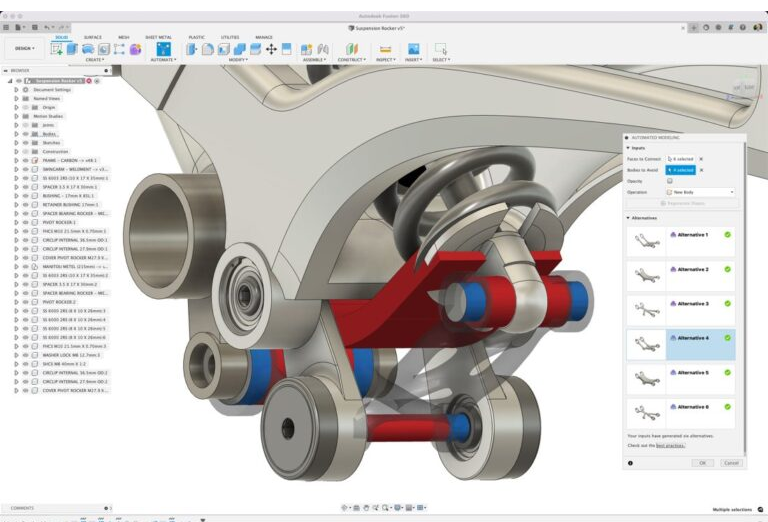
Task: Collapse the Alternatives section
Action: (x=628, y=217)
